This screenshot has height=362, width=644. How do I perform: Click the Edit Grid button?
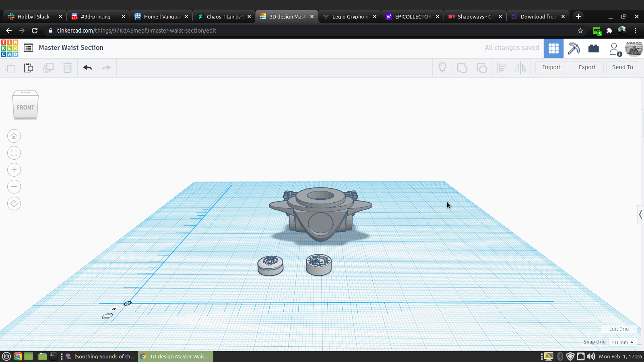(619, 329)
